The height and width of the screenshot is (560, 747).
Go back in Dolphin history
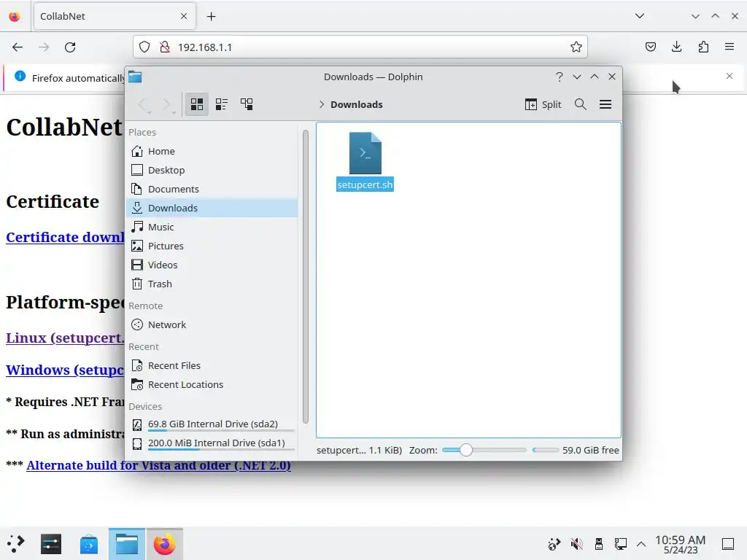pos(144,104)
